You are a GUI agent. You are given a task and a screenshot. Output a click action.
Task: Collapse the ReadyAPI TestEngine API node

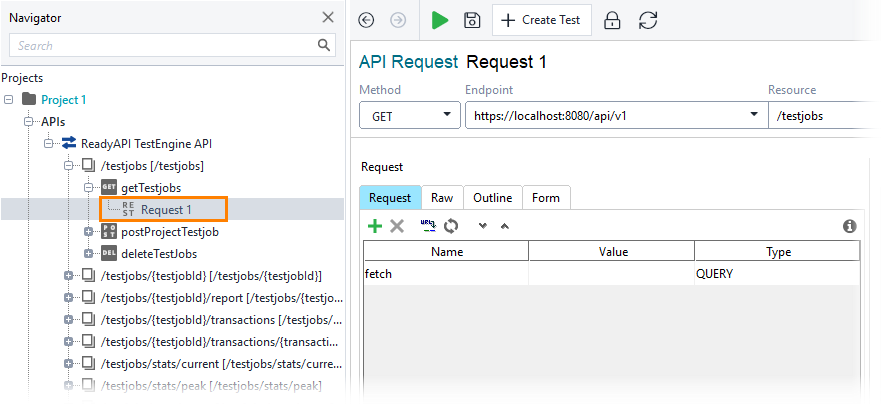tap(49, 143)
